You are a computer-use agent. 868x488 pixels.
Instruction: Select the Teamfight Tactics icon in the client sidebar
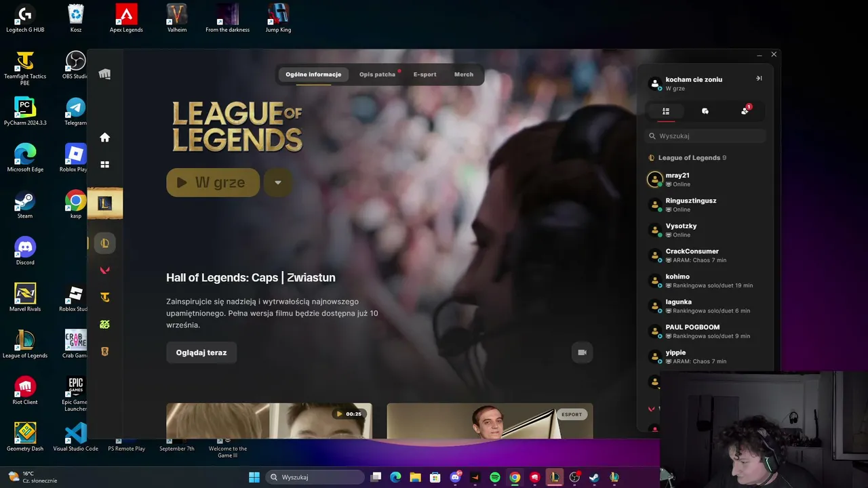[104, 298]
